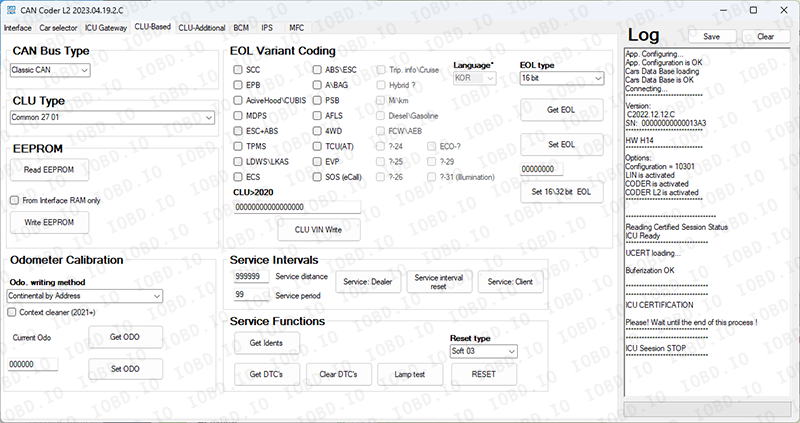Tick the TPMS variant checkbox
Image resolution: width=800 pixels, height=423 pixels.
coord(238,146)
